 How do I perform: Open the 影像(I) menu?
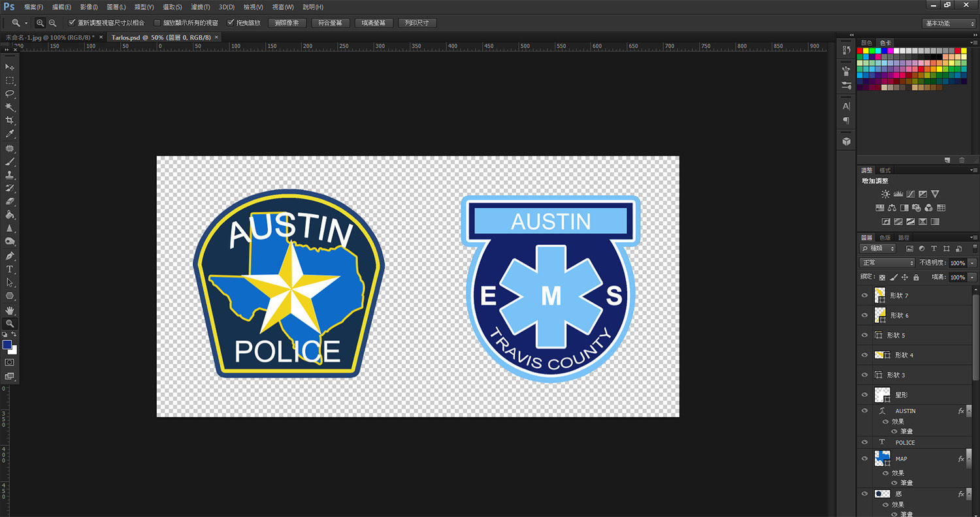tap(89, 7)
